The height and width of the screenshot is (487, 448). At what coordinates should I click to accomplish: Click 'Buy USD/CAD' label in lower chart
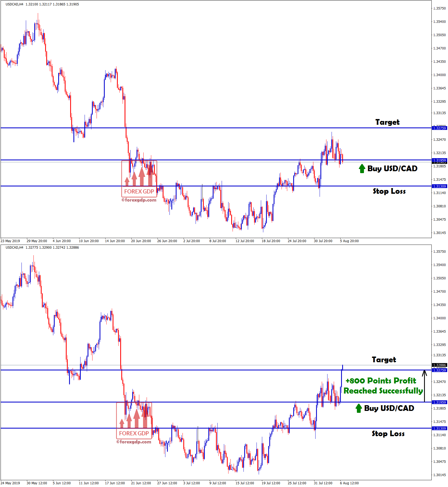[x=389, y=408]
